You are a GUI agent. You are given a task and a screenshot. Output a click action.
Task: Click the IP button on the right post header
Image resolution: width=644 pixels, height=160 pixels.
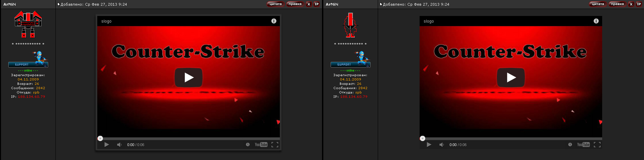click(639, 4)
